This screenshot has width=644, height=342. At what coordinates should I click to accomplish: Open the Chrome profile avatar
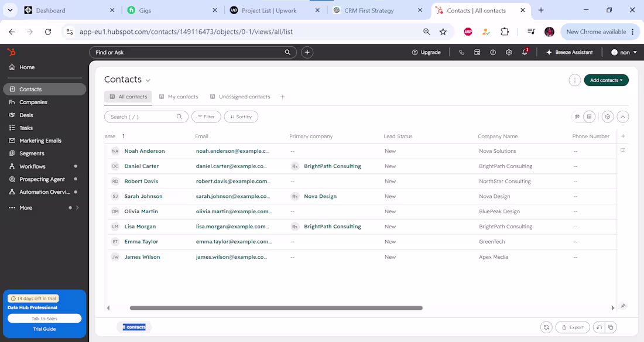coord(549,32)
